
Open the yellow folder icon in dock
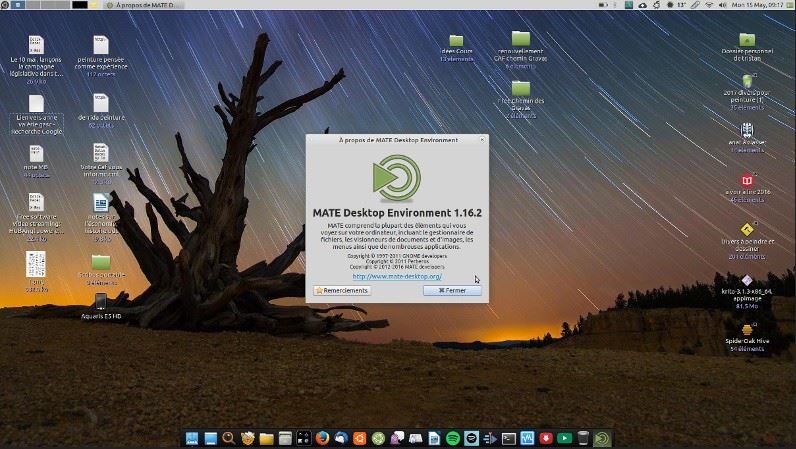coord(266,438)
